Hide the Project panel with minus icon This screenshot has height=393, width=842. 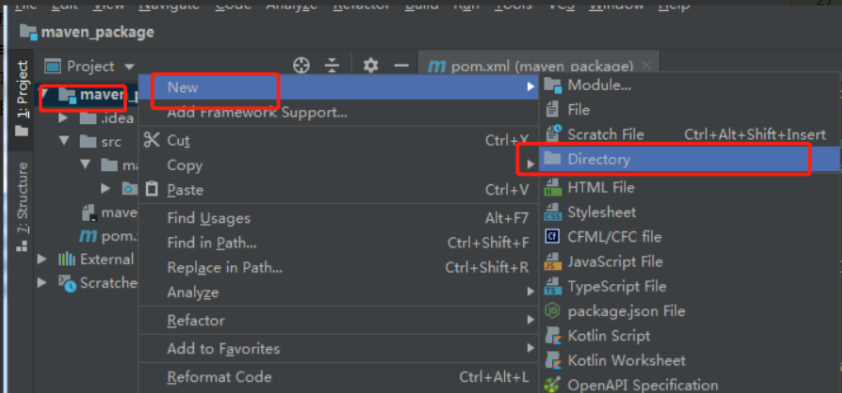401,66
